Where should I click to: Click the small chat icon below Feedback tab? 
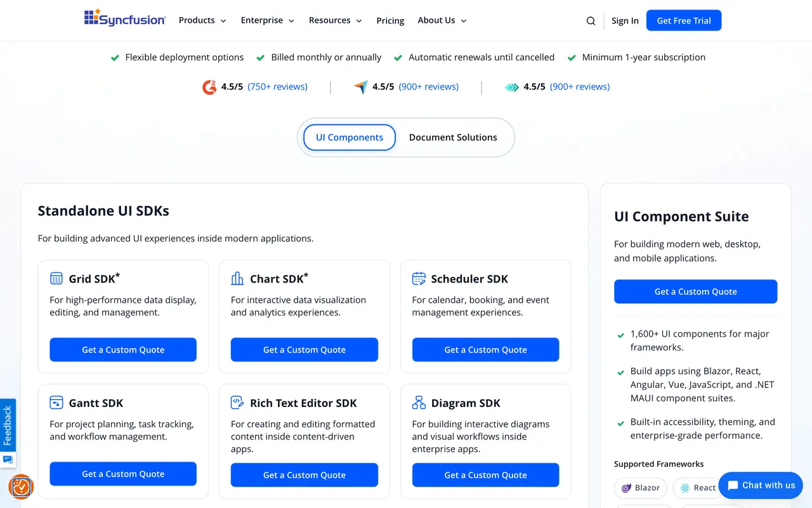8,460
